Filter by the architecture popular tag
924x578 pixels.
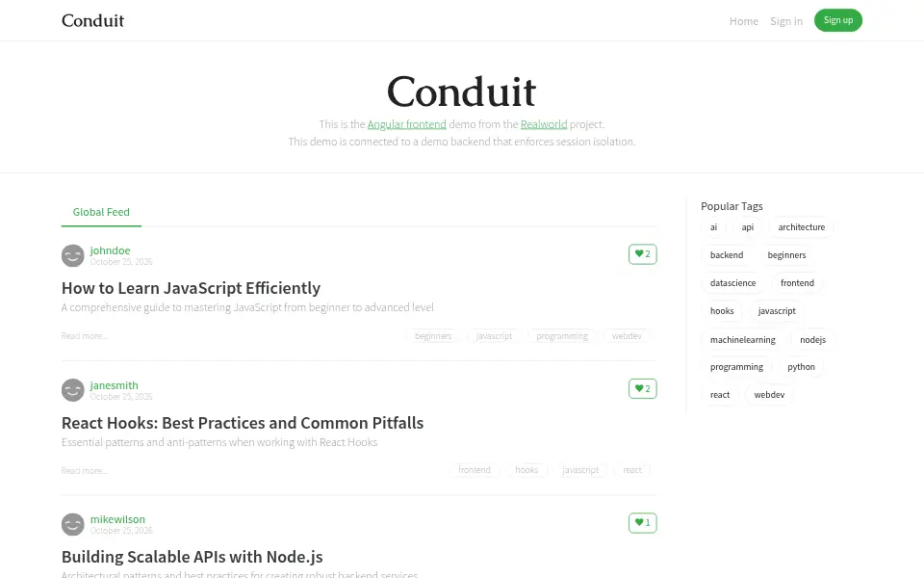[x=802, y=227]
